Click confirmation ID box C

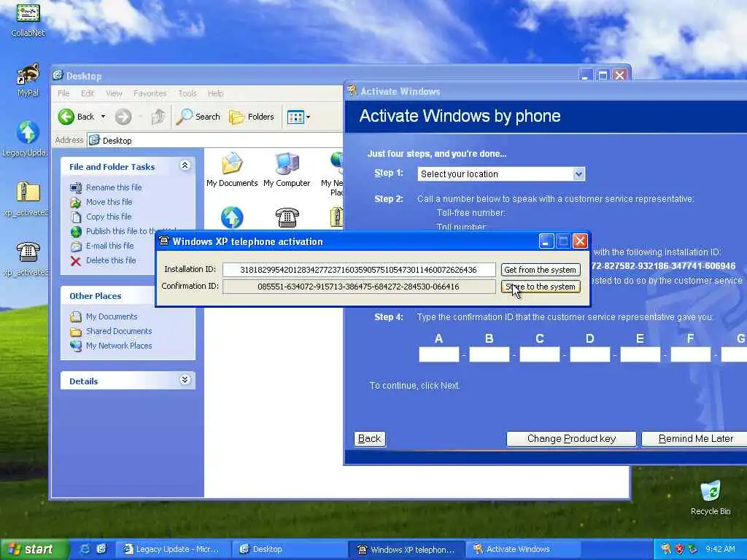[x=540, y=354]
